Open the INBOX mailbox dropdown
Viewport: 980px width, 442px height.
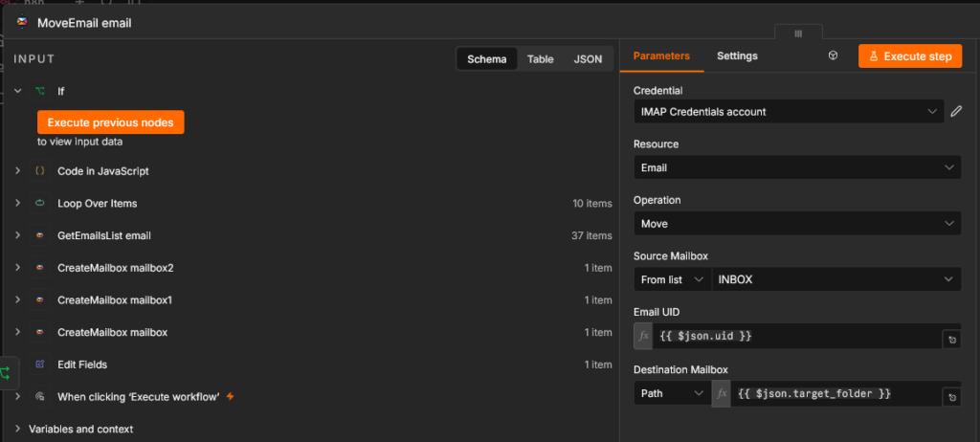836,279
